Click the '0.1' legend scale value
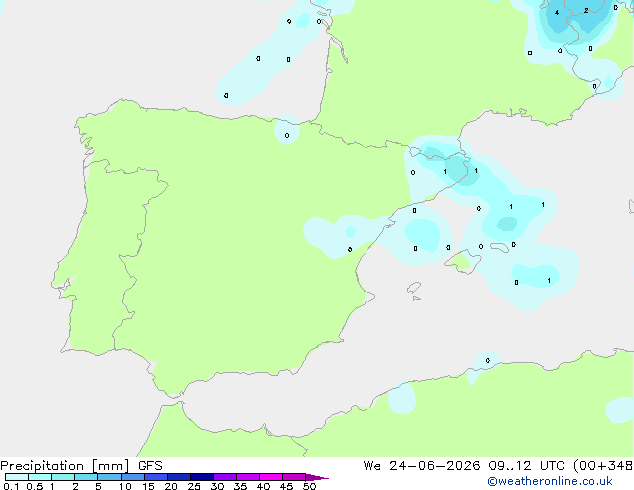 coord(11,486)
